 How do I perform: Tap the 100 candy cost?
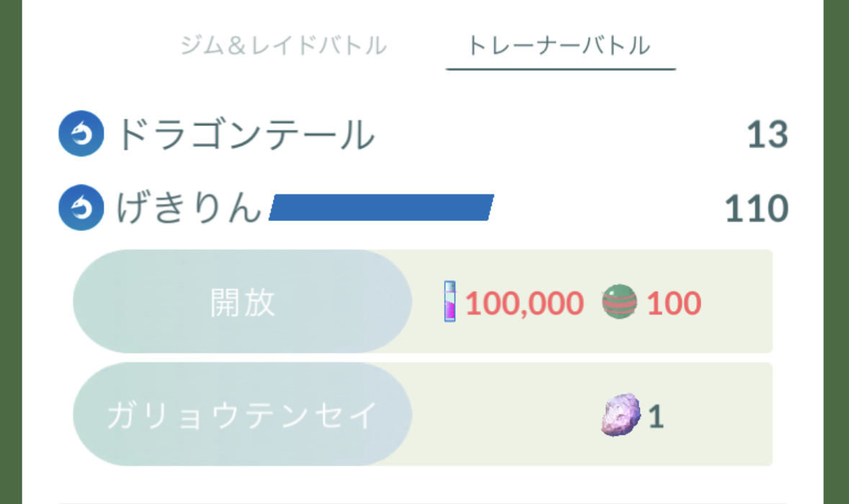tap(674, 303)
